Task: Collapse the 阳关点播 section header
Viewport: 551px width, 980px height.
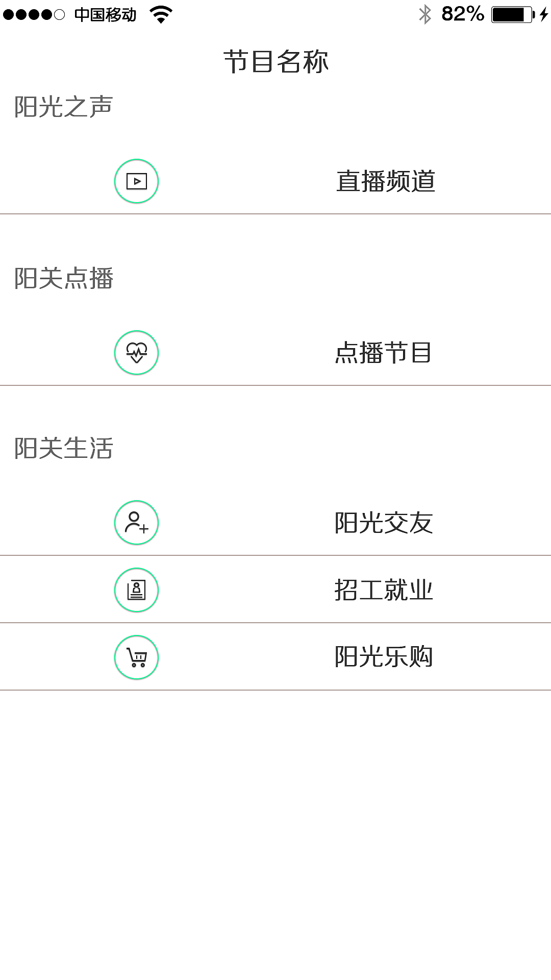Action: click(x=63, y=277)
